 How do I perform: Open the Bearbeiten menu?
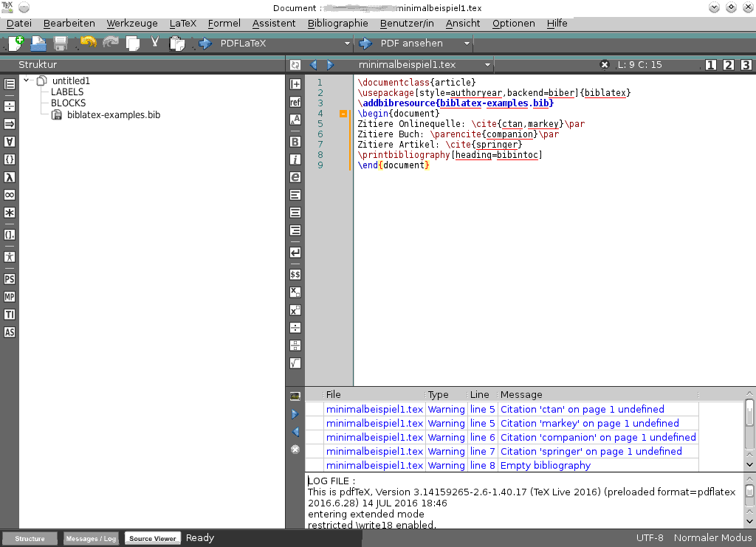click(x=69, y=23)
